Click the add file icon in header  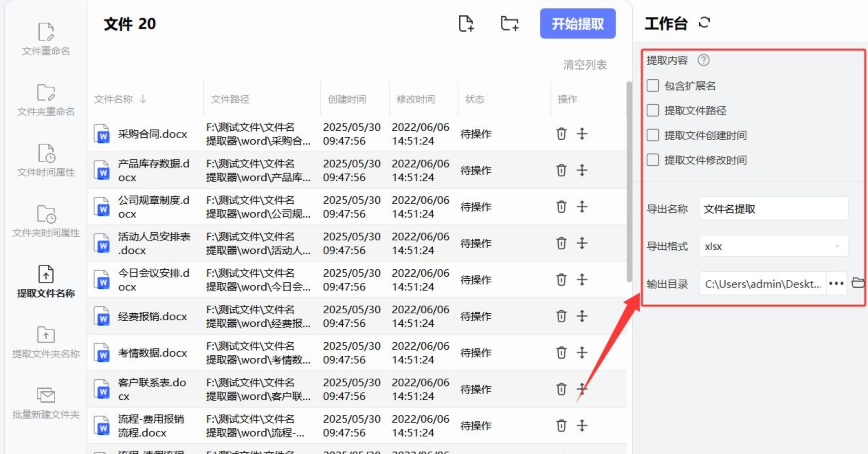pos(466,24)
